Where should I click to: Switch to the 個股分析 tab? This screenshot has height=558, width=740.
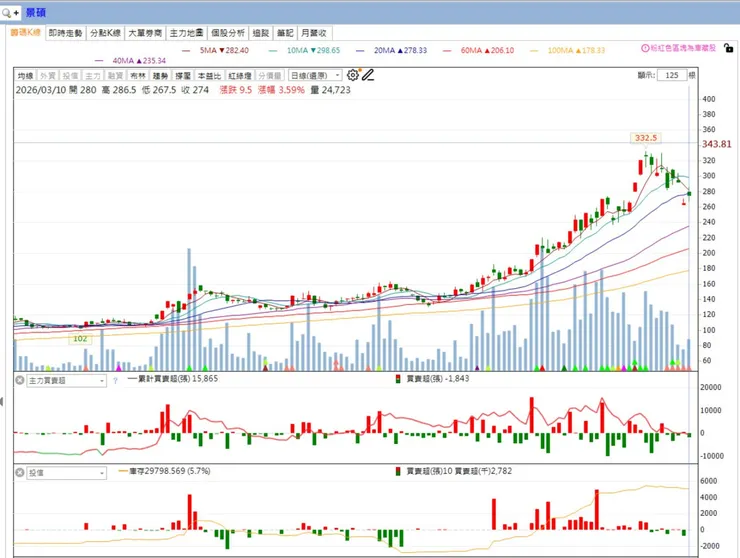(x=228, y=33)
